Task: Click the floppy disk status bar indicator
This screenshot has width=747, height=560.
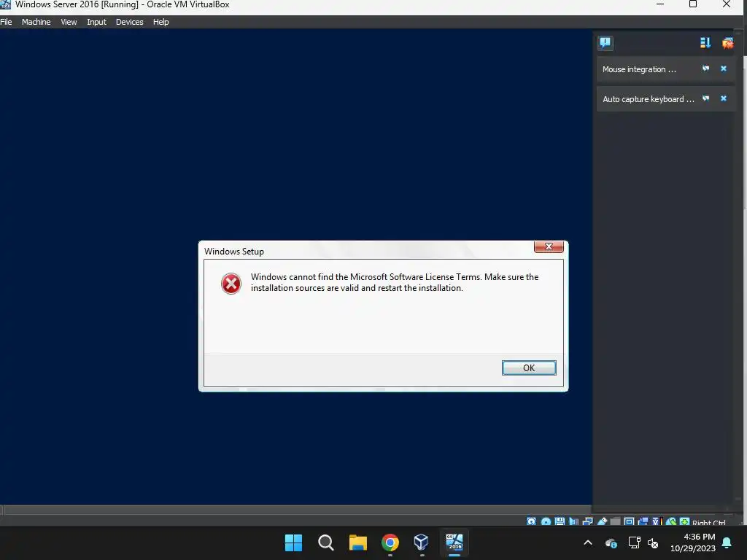Action: click(560, 521)
